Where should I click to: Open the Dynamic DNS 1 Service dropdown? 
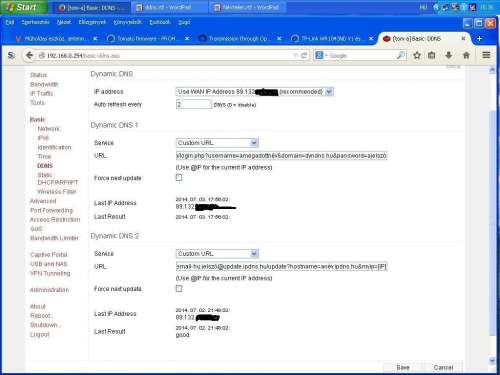217,143
